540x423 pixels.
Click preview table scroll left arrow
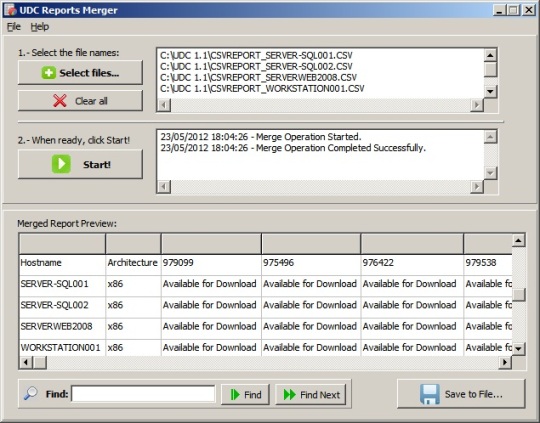[x=25, y=362]
